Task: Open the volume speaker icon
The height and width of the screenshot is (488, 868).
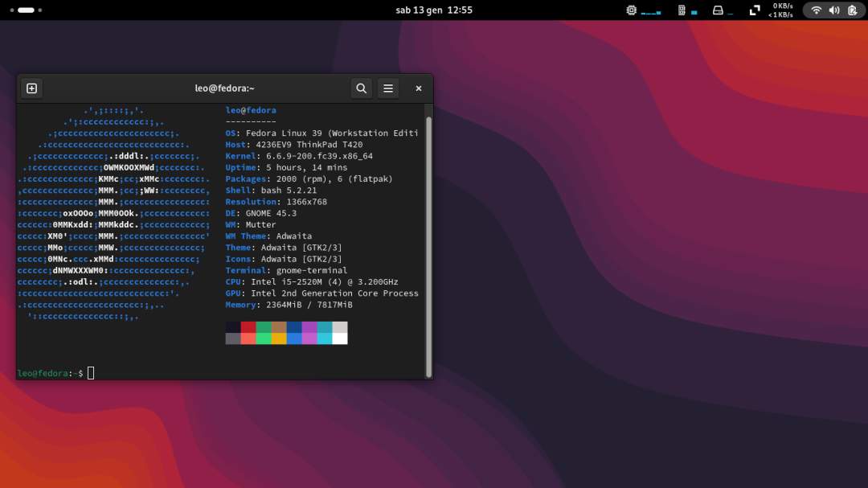Action: (834, 10)
